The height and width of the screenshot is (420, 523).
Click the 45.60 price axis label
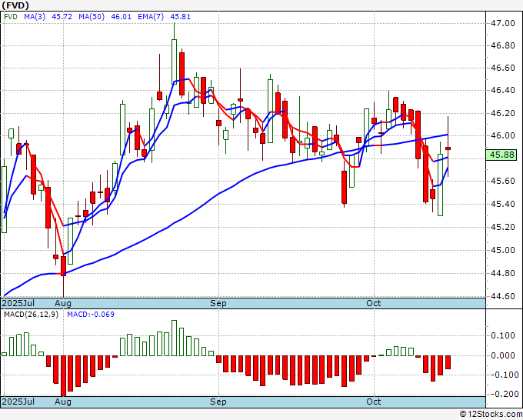[x=503, y=181]
